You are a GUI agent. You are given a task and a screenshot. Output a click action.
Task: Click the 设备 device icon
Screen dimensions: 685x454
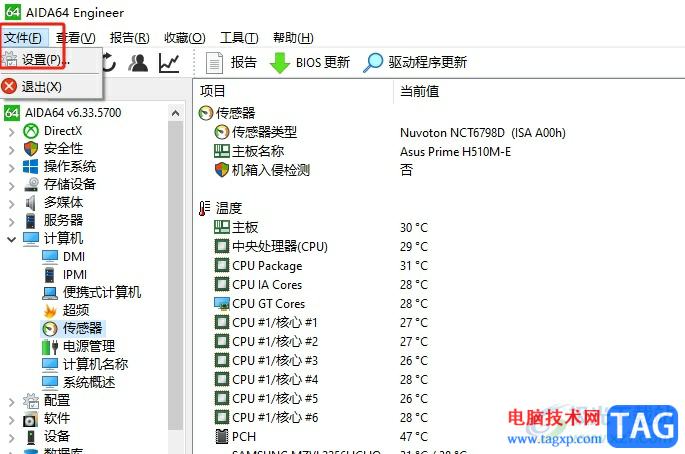(x=31, y=437)
